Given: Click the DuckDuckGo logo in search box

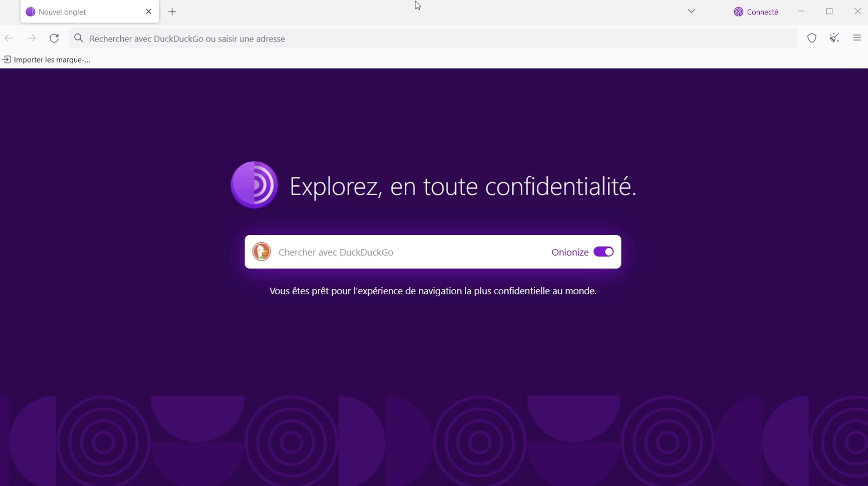Looking at the screenshot, I should pyautogui.click(x=262, y=252).
